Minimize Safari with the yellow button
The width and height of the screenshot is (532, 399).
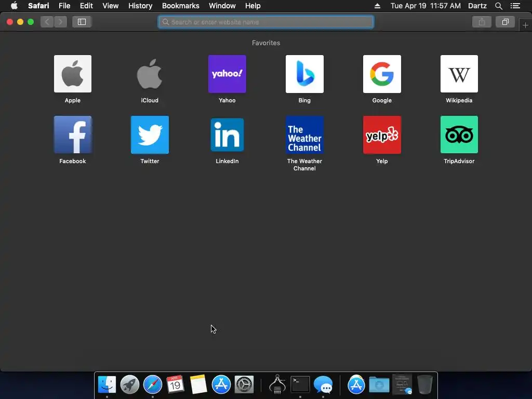click(x=20, y=22)
